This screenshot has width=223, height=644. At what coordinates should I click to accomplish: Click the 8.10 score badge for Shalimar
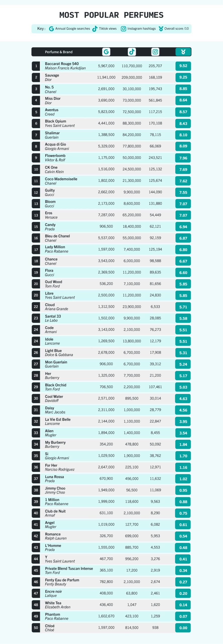(x=183, y=135)
